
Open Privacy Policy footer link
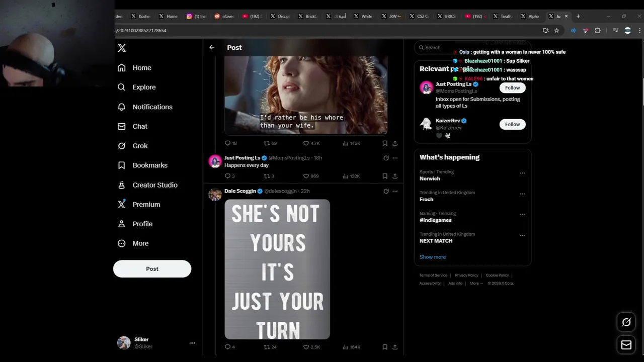pos(466,276)
